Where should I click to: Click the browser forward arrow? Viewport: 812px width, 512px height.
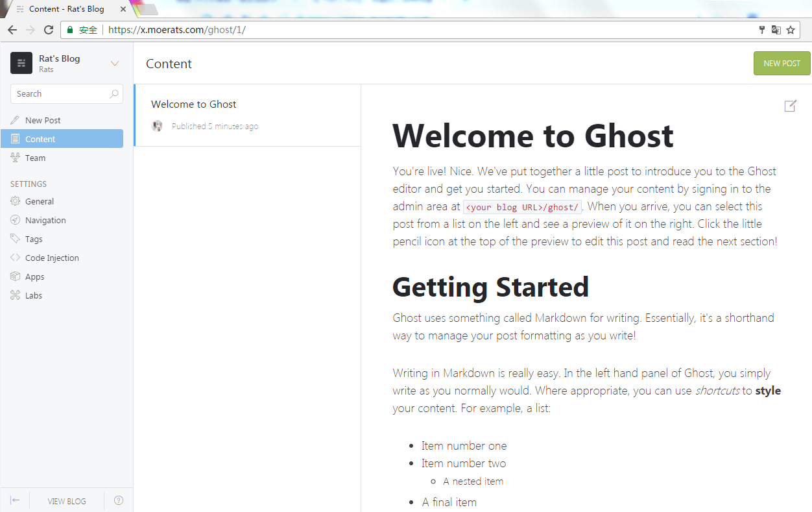30,30
